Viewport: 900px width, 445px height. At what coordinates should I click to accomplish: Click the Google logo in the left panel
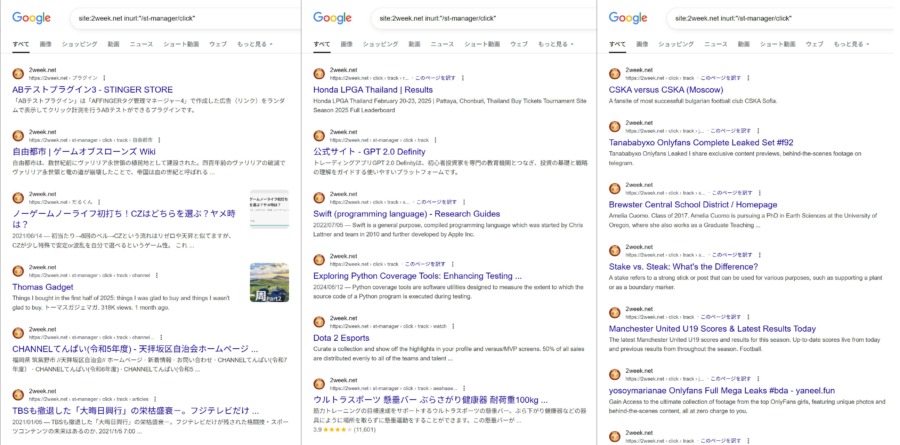[x=32, y=18]
